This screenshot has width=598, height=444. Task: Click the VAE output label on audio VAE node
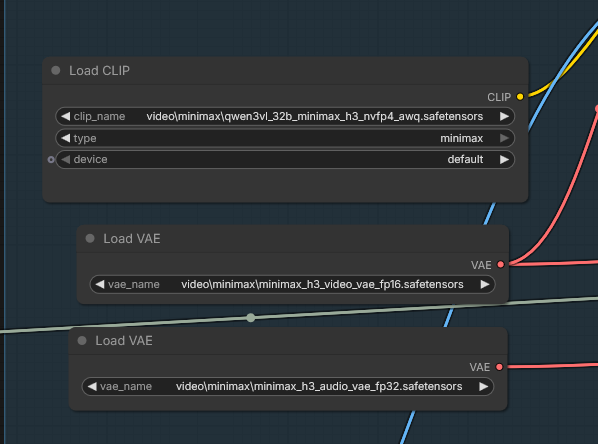479,367
